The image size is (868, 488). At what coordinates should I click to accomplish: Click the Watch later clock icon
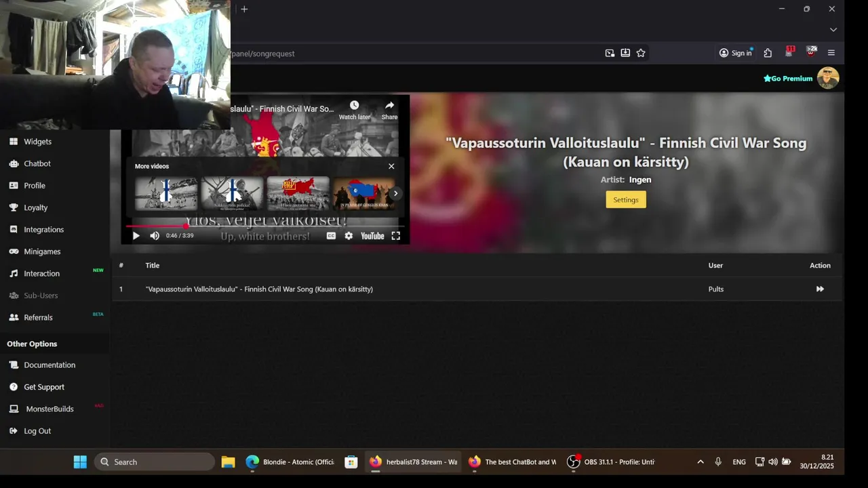point(354,105)
